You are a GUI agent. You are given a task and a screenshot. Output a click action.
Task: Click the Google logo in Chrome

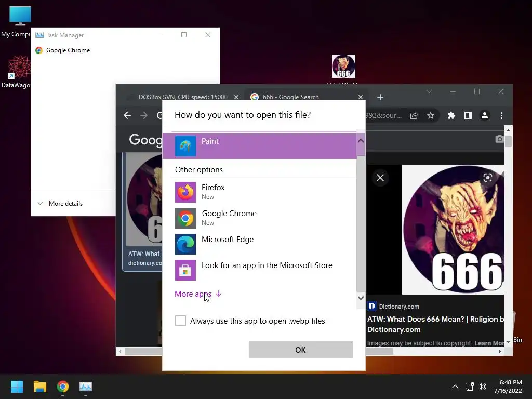tap(145, 140)
